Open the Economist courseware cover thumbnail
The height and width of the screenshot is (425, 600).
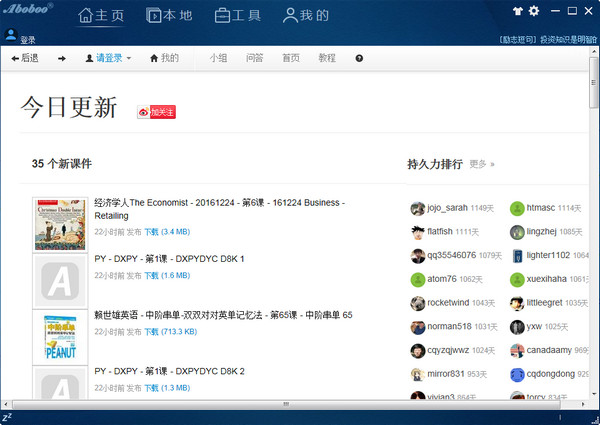click(x=60, y=223)
